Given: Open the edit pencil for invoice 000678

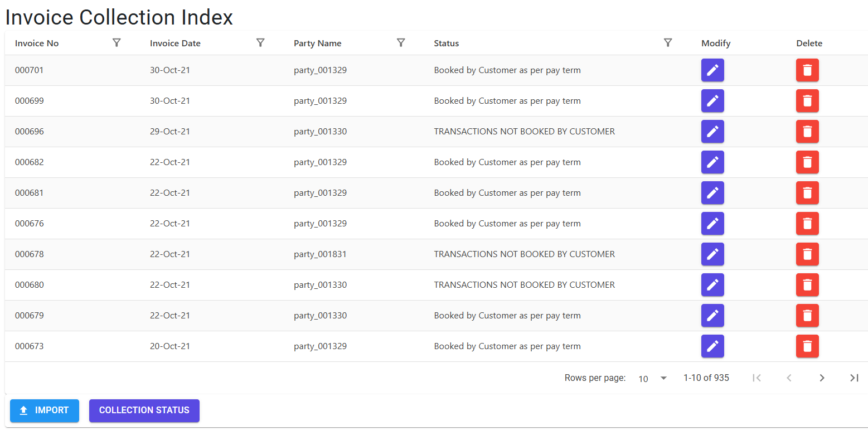Looking at the screenshot, I should (712, 254).
